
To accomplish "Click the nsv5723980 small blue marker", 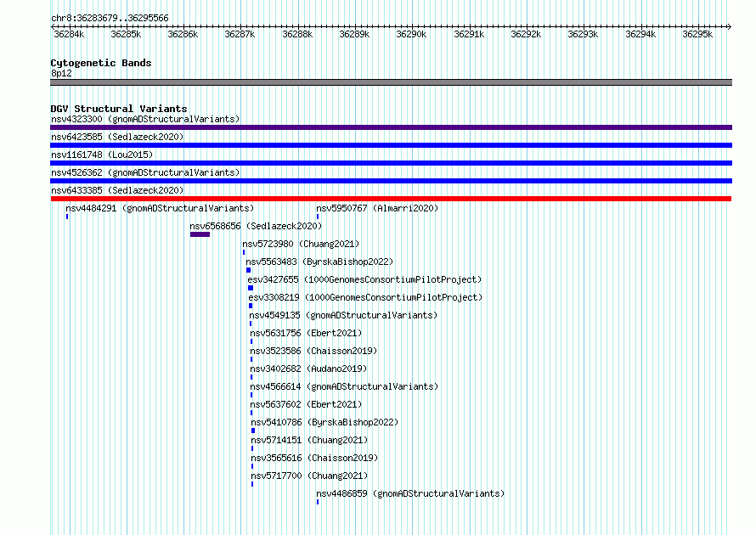I will 244,252.
